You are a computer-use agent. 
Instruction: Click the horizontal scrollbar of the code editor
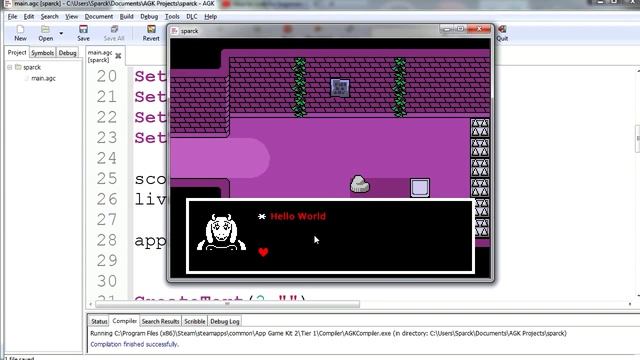(227, 304)
